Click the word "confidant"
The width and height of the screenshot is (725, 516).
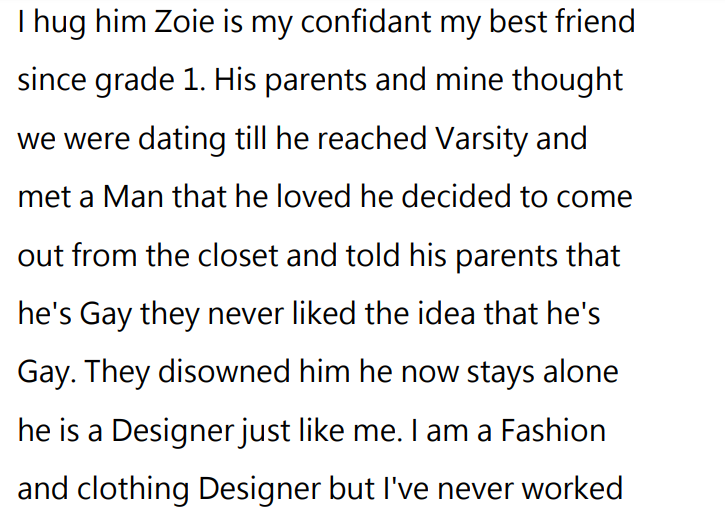(384, 22)
